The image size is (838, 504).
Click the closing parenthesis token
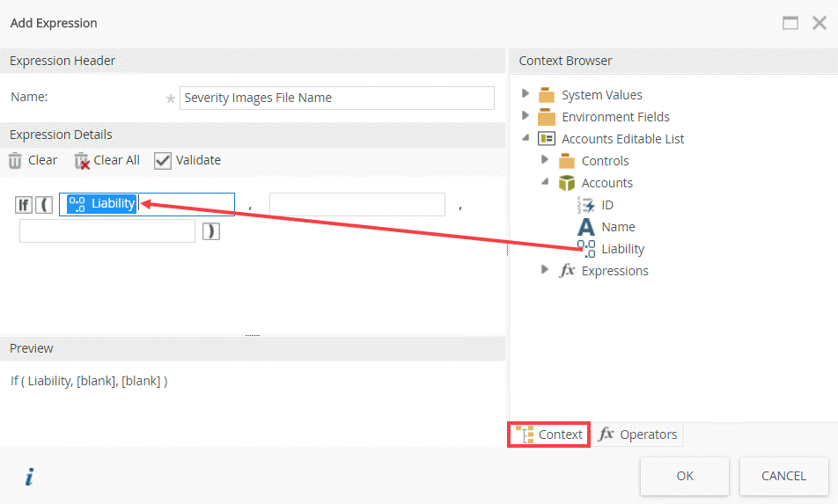(x=210, y=231)
